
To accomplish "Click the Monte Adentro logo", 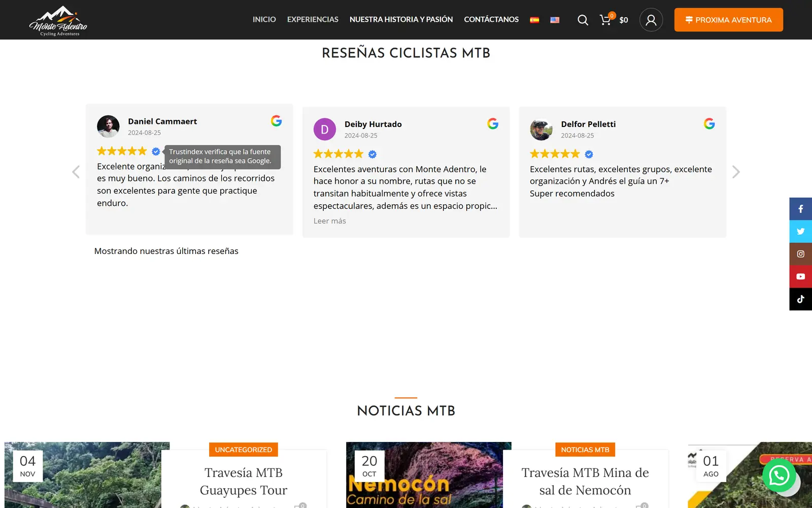I will 58,20.
